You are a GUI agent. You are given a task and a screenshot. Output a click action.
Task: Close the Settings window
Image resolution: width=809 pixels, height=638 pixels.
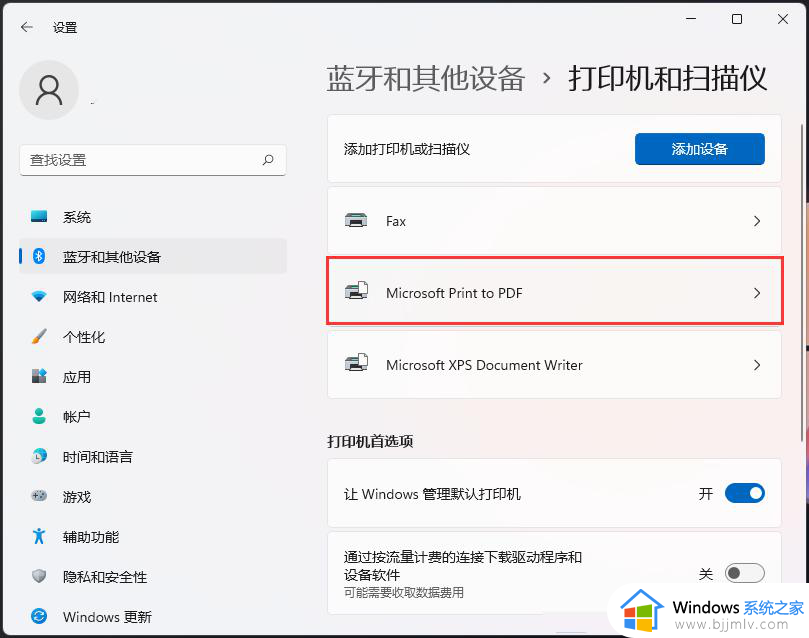click(783, 19)
